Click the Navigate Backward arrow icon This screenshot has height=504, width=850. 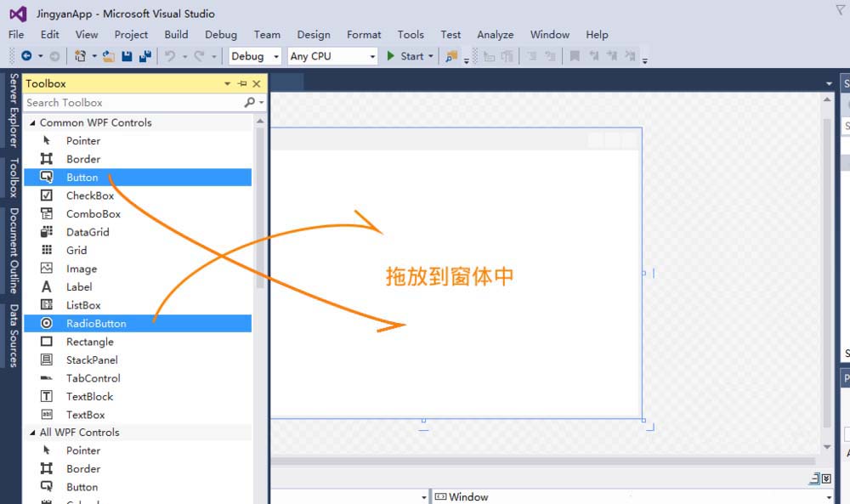tap(26, 56)
